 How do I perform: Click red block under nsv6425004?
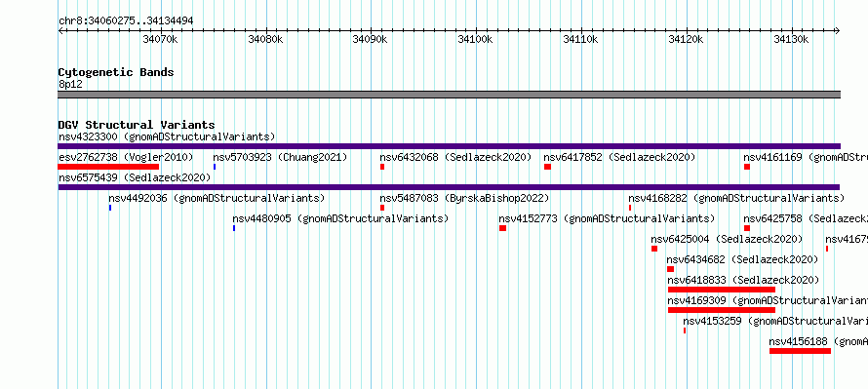(654, 249)
